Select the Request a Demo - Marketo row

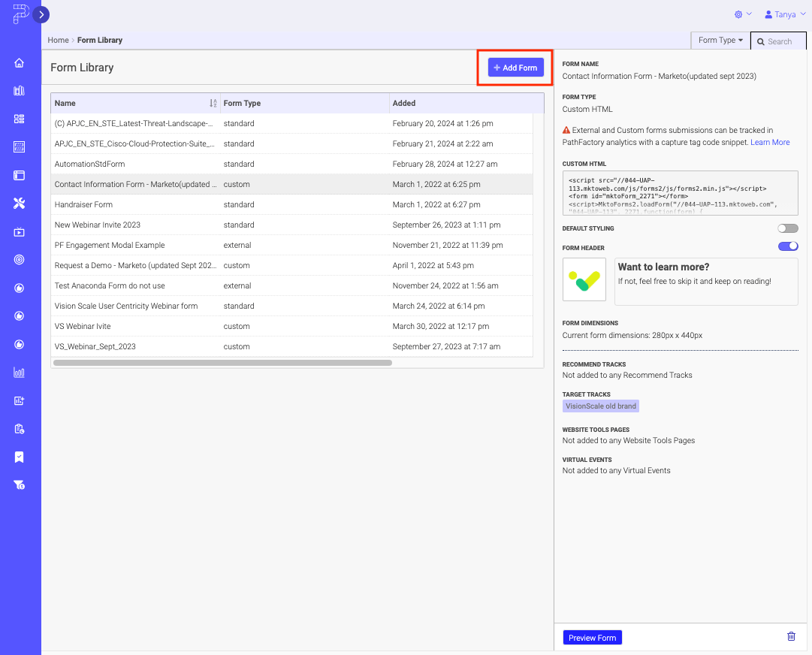[291, 265]
